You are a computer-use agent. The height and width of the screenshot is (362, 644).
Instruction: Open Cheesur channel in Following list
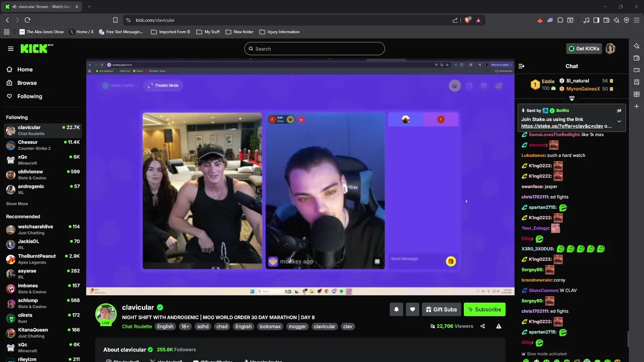pyautogui.click(x=43, y=145)
